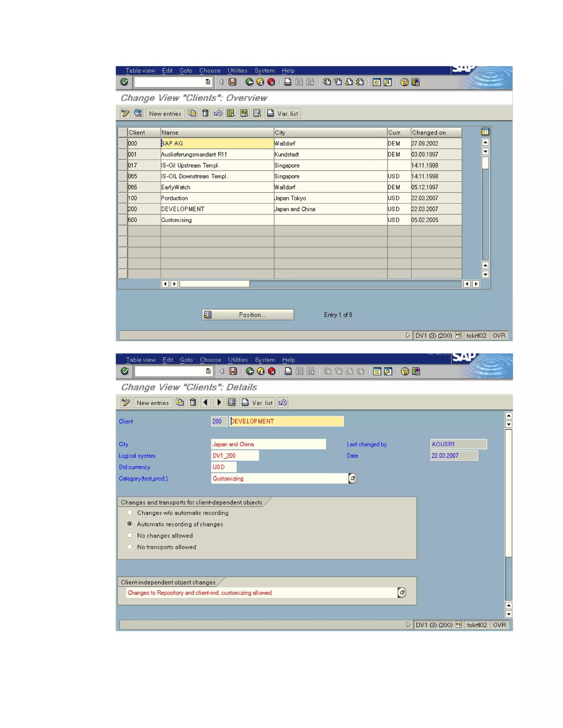Click Next entry arrow in details toolbar
The width and height of the screenshot is (563, 728).
(x=219, y=403)
